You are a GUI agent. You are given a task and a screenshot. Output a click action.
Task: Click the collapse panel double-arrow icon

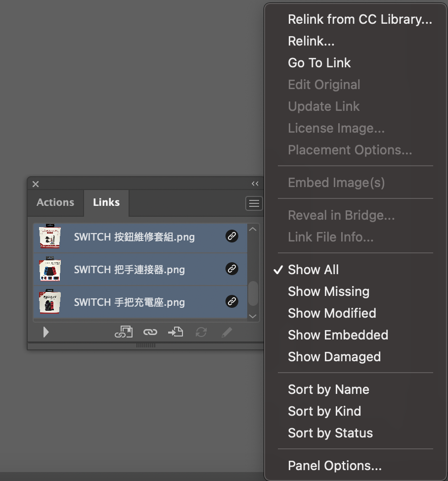coord(255,184)
